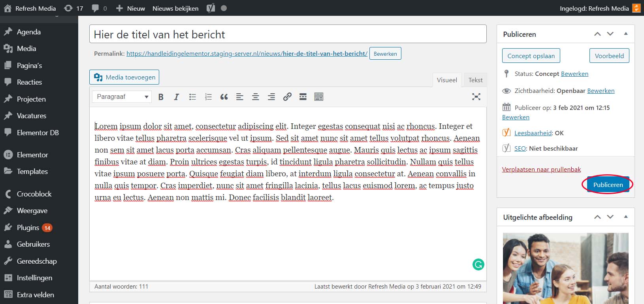Viewport: 644px width, 304px height.
Task: Center align the text
Action: pos(256,97)
